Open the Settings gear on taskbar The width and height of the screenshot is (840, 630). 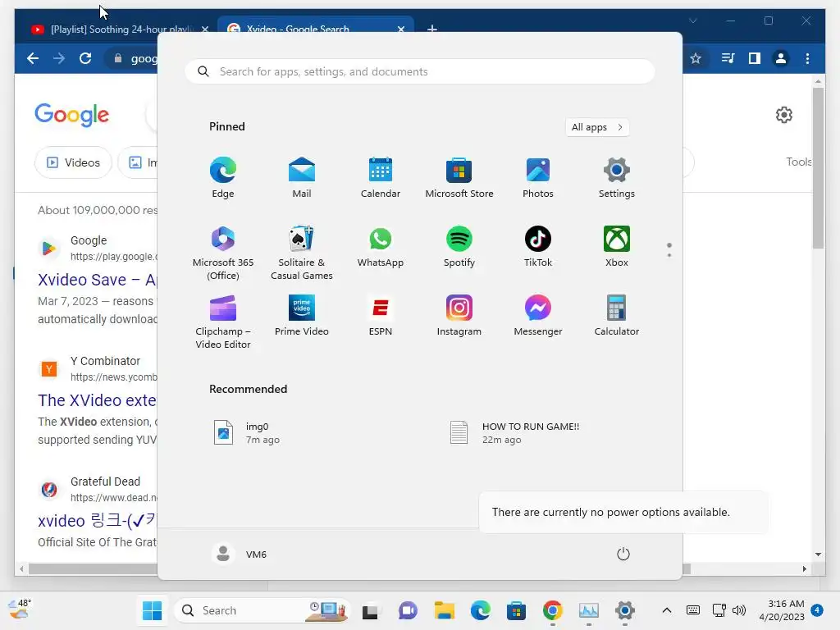click(x=624, y=610)
